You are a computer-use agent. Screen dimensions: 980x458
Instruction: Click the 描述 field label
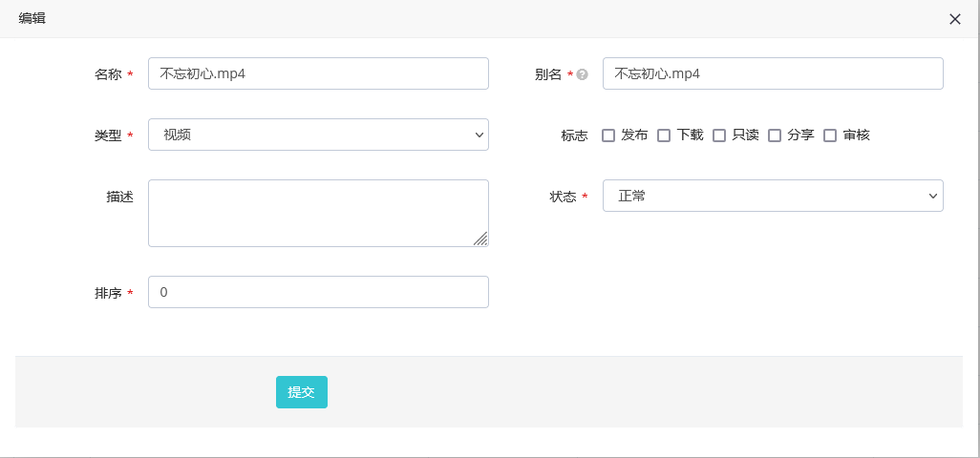(x=120, y=197)
